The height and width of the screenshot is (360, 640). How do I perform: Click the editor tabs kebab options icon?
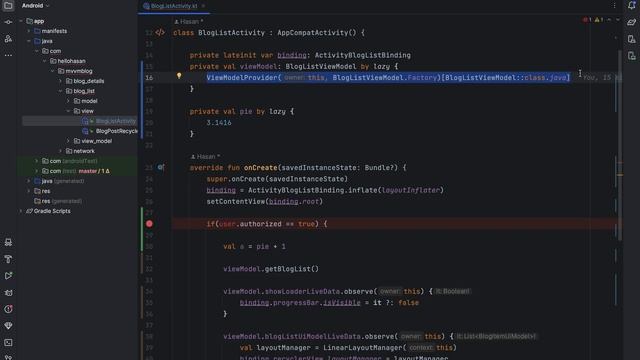tap(614, 6)
